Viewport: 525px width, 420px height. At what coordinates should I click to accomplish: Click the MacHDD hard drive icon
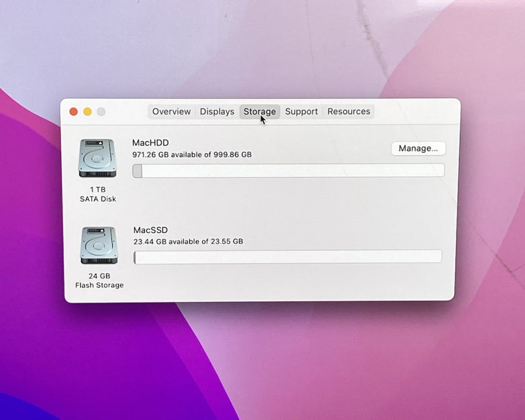(x=97, y=158)
